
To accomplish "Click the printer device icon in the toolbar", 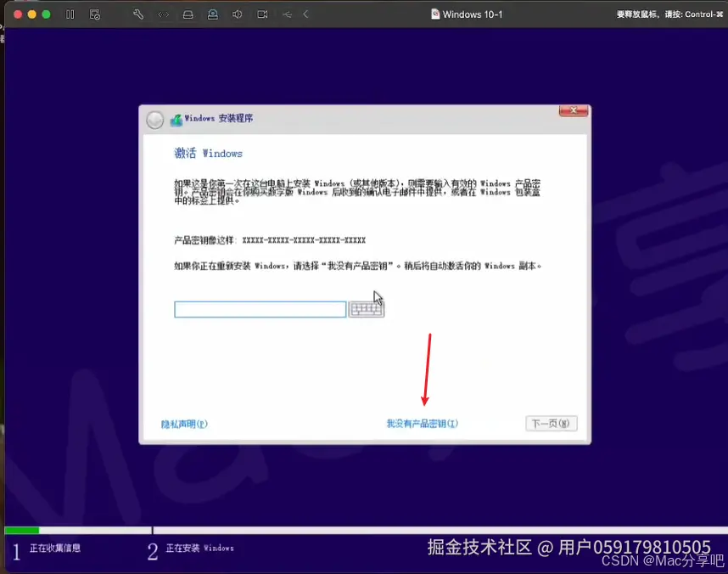I will (188, 14).
